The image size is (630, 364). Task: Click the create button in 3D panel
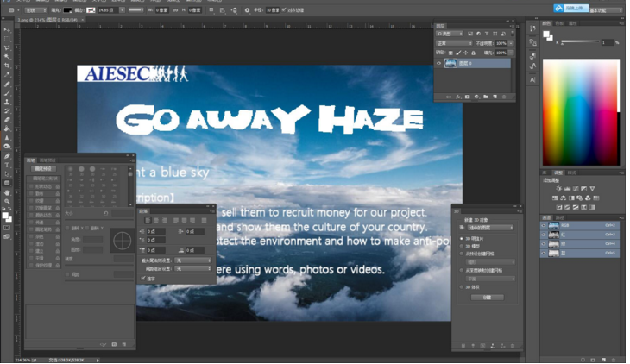coord(487,297)
